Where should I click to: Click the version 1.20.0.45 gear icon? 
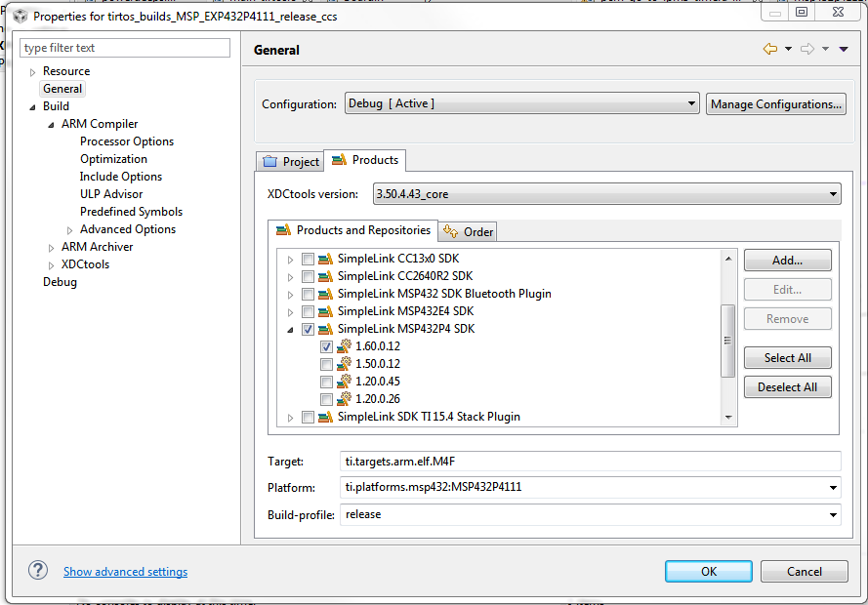point(344,382)
